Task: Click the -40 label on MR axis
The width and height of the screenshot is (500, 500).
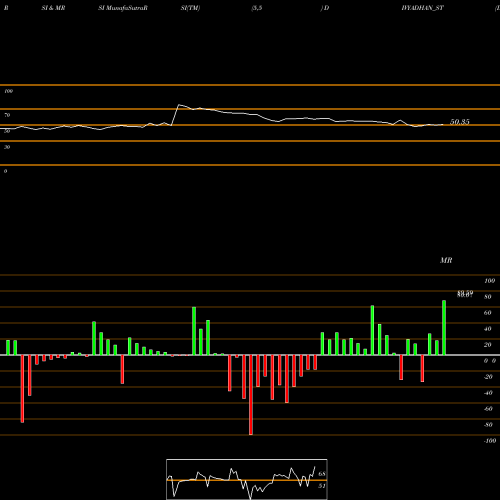Action: [x=488, y=393]
